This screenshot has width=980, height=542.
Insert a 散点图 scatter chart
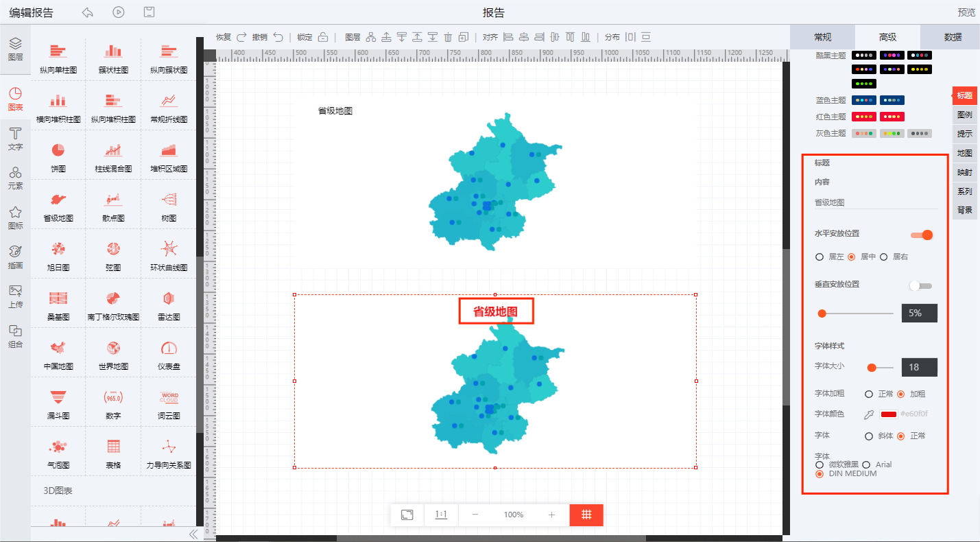pyautogui.click(x=113, y=207)
